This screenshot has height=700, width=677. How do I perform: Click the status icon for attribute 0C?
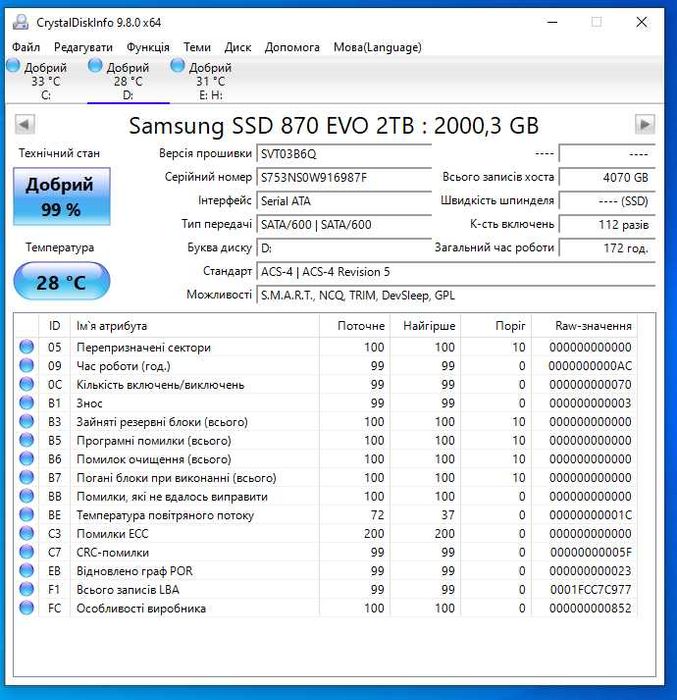pos(27,384)
